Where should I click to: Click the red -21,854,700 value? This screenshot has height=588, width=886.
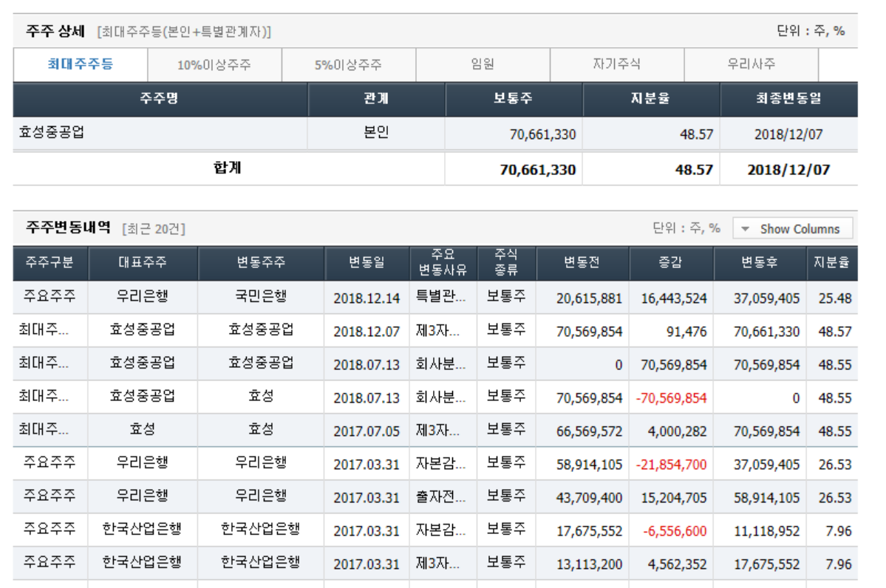(x=671, y=465)
